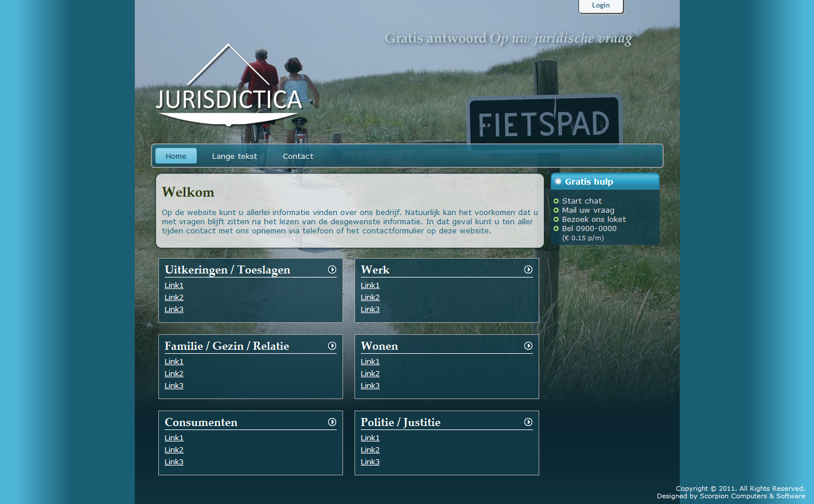This screenshot has width=814, height=504.
Task: Open Link2 under Wonen
Action: click(x=370, y=374)
